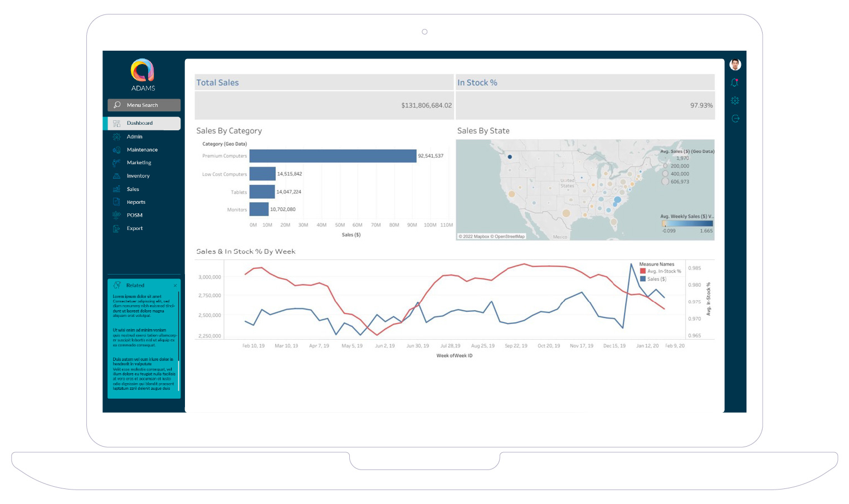
Task: Close the Related panel
Action: (x=175, y=286)
